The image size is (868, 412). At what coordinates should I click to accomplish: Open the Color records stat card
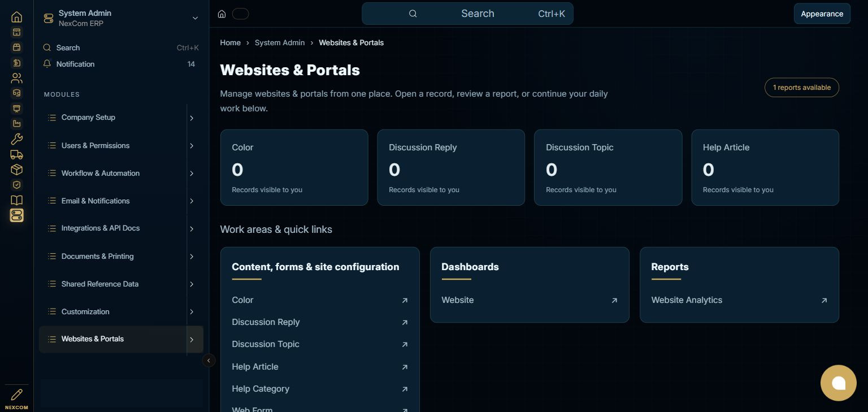tap(294, 167)
